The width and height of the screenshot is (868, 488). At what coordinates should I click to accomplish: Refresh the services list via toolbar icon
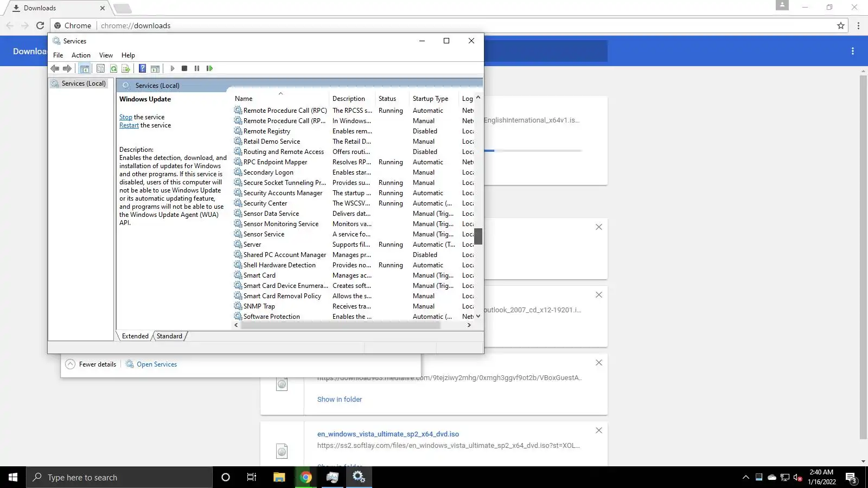113,68
